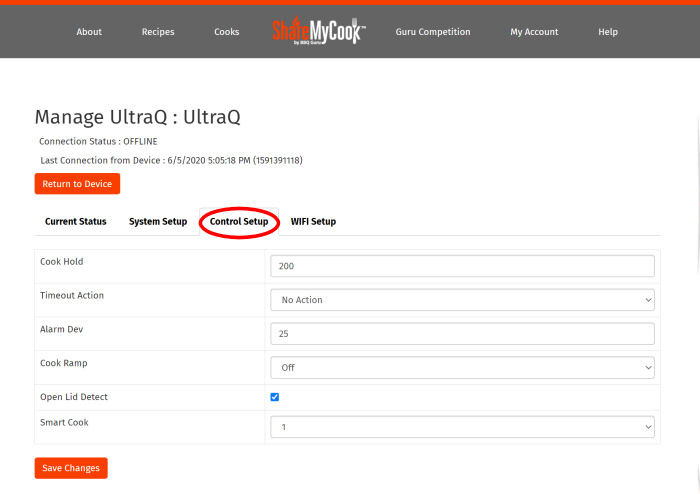Click the Open Lid Detect label

pos(74,397)
